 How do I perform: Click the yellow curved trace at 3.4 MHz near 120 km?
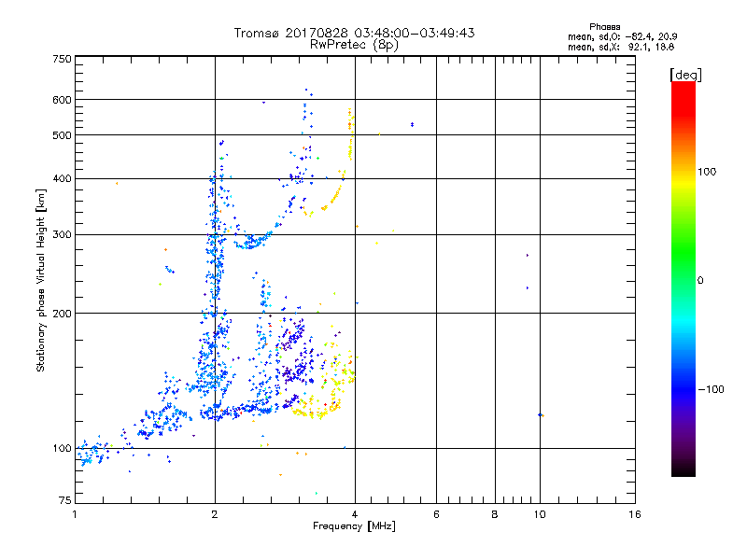tap(316, 409)
